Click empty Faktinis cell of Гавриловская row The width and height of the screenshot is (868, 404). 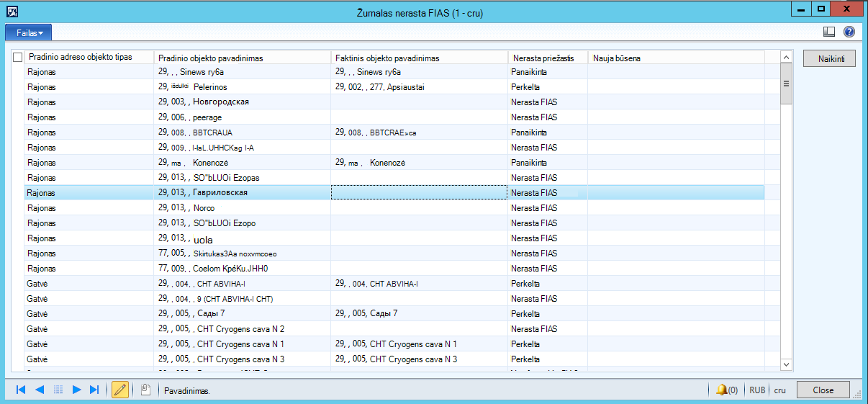[x=420, y=192]
